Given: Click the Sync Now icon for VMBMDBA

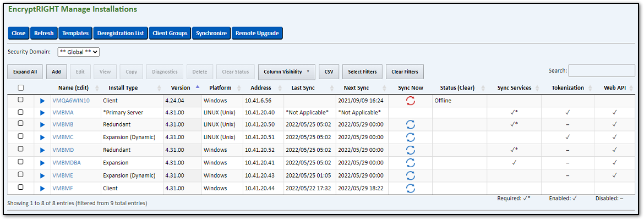Looking at the screenshot, I should pyautogui.click(x=410, y=163).
